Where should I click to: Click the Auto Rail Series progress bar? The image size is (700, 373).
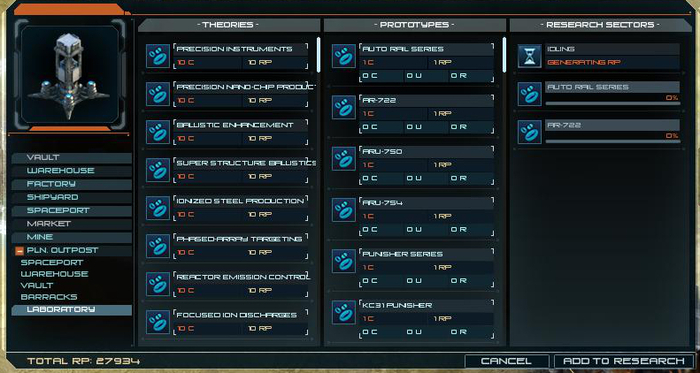612,104
